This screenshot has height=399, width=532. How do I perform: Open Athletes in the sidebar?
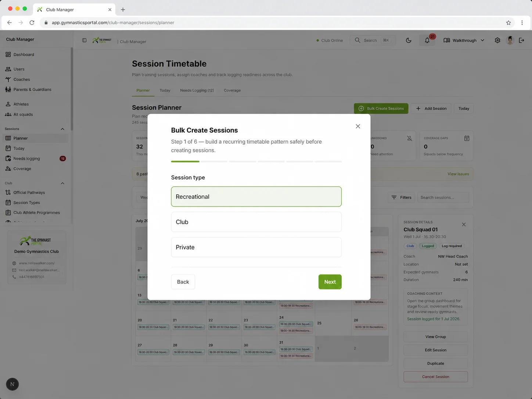coord(21,104)
